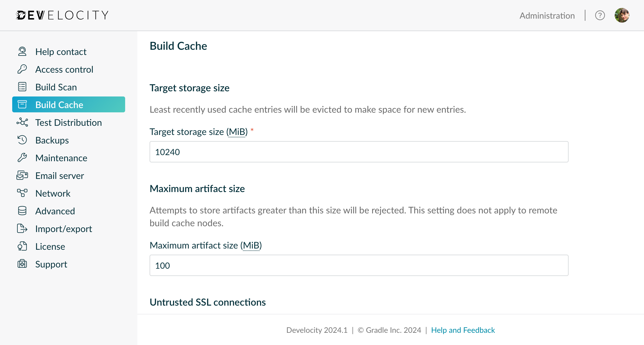This screenshot has height=345, width=644.
Task: Click the Develocity 2024.1 version text
Action: tap(317, 330)
